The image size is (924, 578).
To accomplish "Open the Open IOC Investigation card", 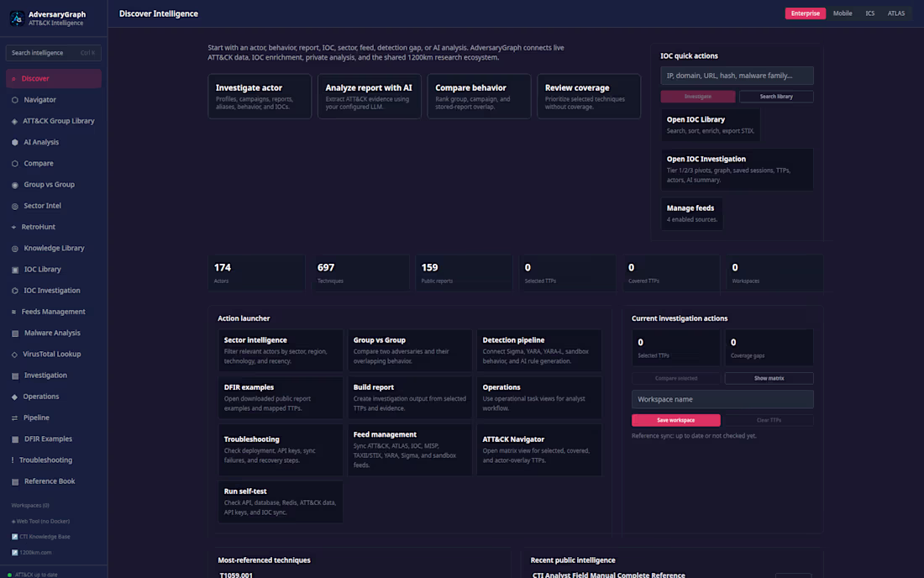I will 737,169.
